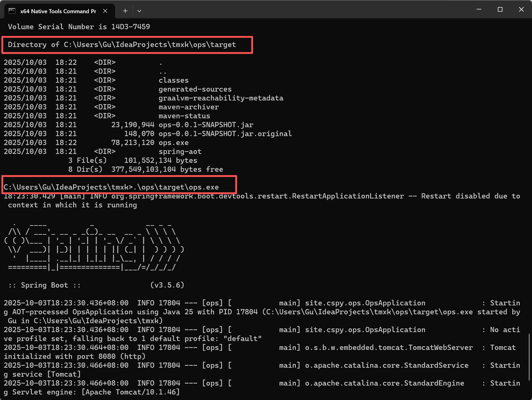532x400 pixels.
Task: Click the ops-0.0.1-SNAPSHOT.jar filename
Action: pyautogui.click(x=206, y=124)
